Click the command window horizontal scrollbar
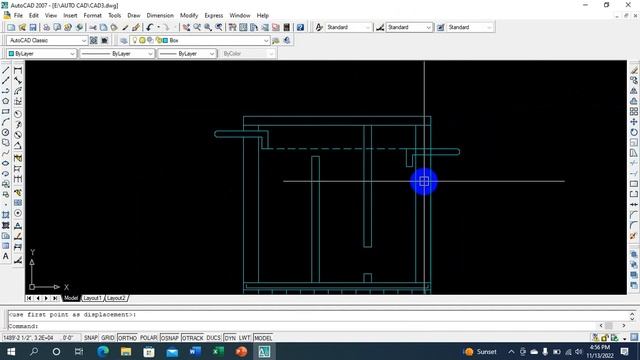The image size is (640, 360). [612, 326]
